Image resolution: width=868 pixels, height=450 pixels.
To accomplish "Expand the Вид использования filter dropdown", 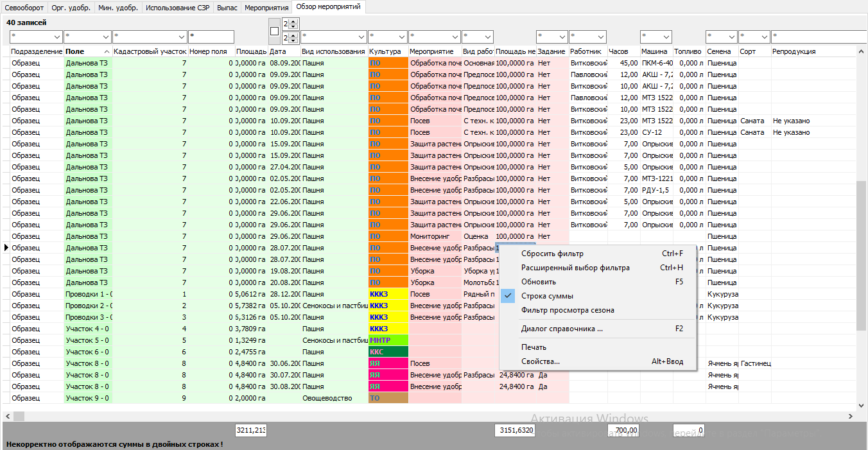I will click(x=361, y=37).
